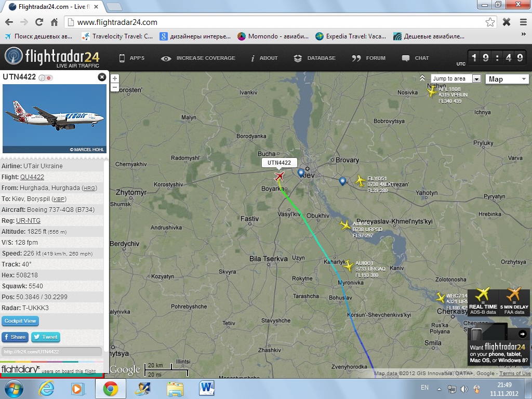Click the Cockpit View button
Image resolution: width=532 pixels, height=399 pixels.
20,321
